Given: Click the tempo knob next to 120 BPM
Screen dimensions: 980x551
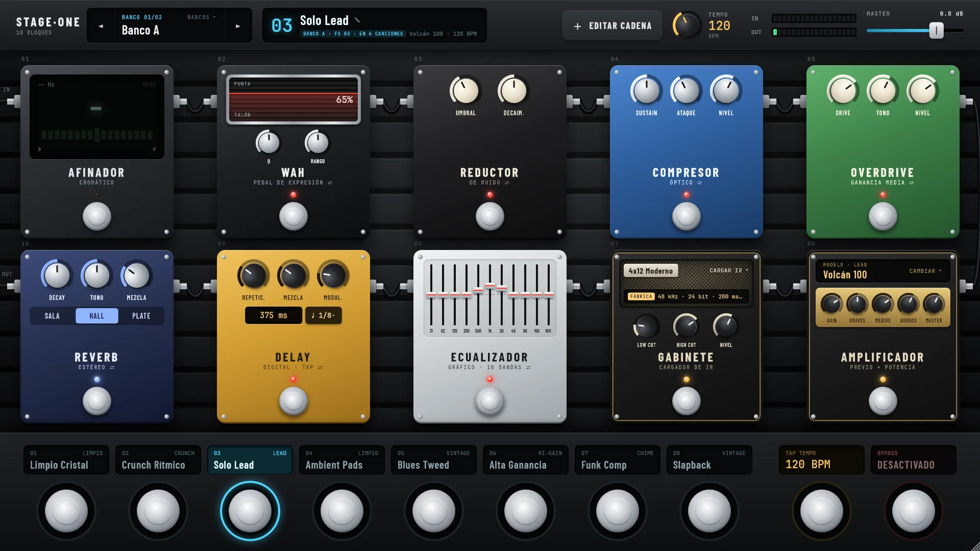Looking at the screenshot, I should click(687, 25).
